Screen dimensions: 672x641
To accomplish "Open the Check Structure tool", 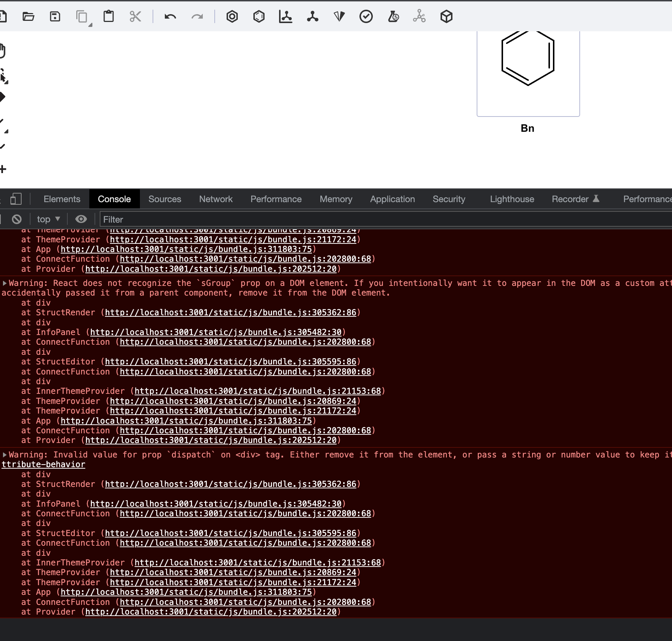I will pos(366,16).
